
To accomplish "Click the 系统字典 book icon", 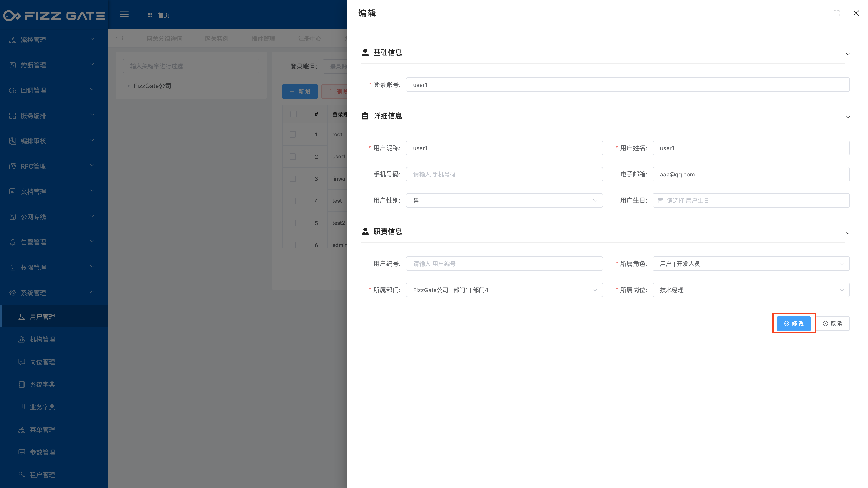I will pyautogui.click(x=21, y=384).
